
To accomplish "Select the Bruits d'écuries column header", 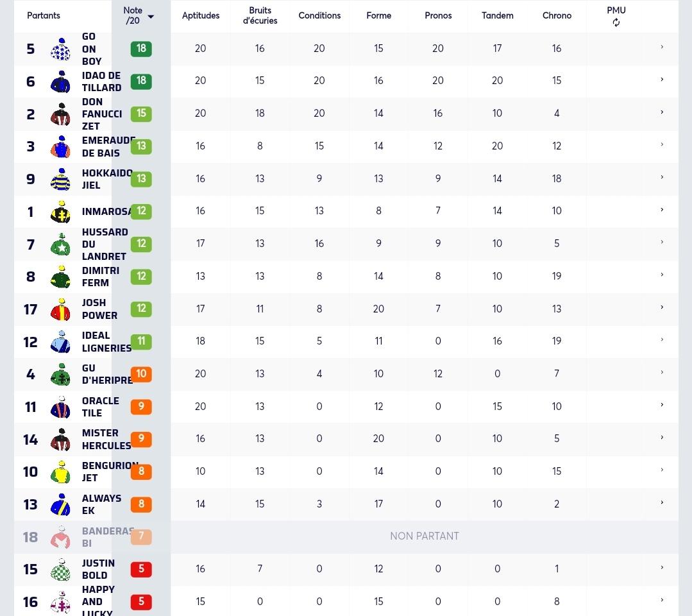I will pyautogui.click(x=260, y=15).
